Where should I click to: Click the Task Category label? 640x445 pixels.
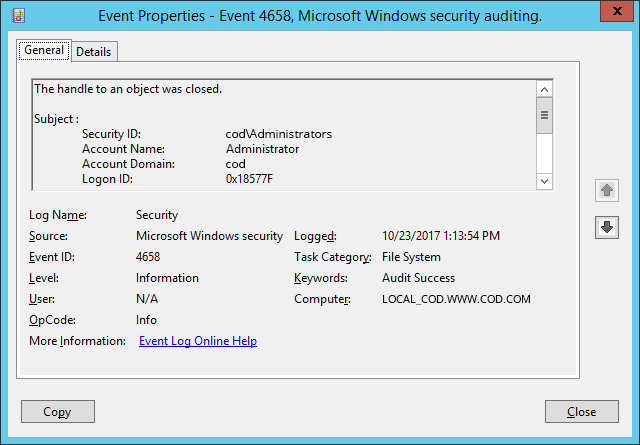tap(333, 257)
